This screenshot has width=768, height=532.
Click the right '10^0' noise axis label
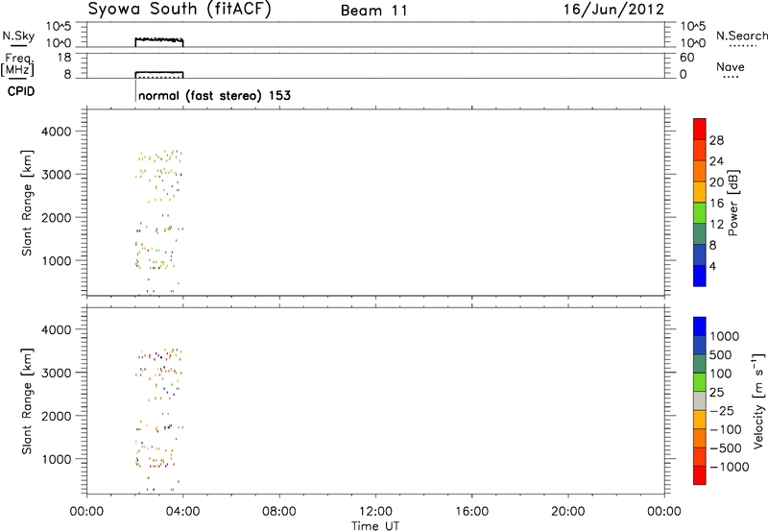[692, 43]
